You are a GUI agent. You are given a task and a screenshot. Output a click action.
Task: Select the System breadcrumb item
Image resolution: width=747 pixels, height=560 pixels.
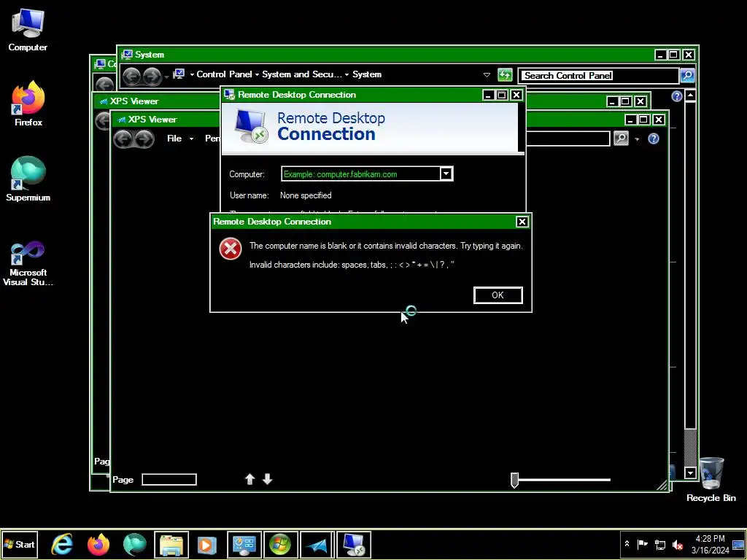367,74
